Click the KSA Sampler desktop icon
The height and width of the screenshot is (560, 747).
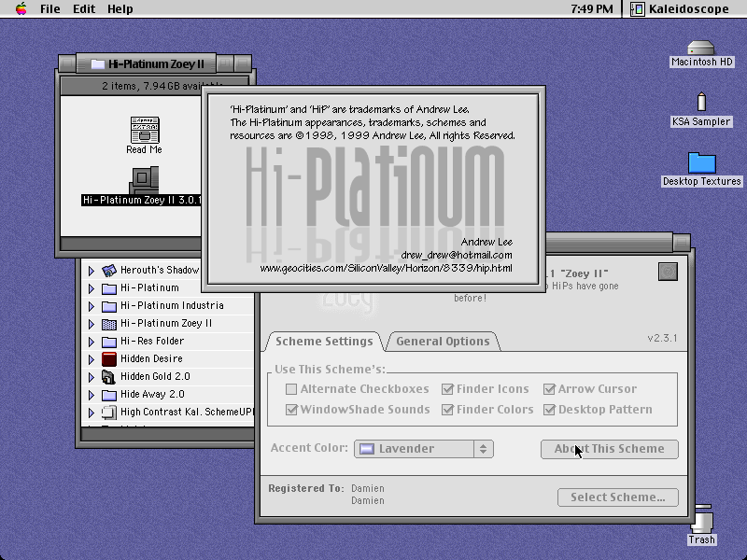pos(701,102)
